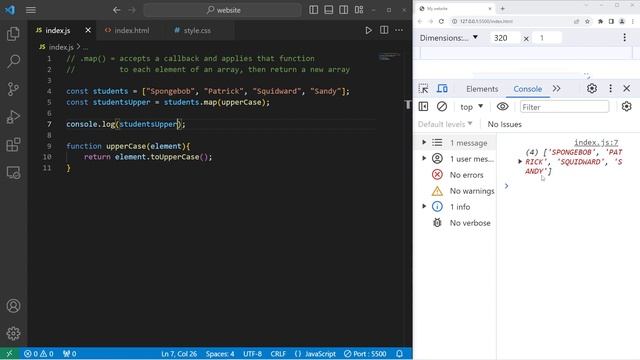Toggle the bottom panel layout

[x=329, y=10]
